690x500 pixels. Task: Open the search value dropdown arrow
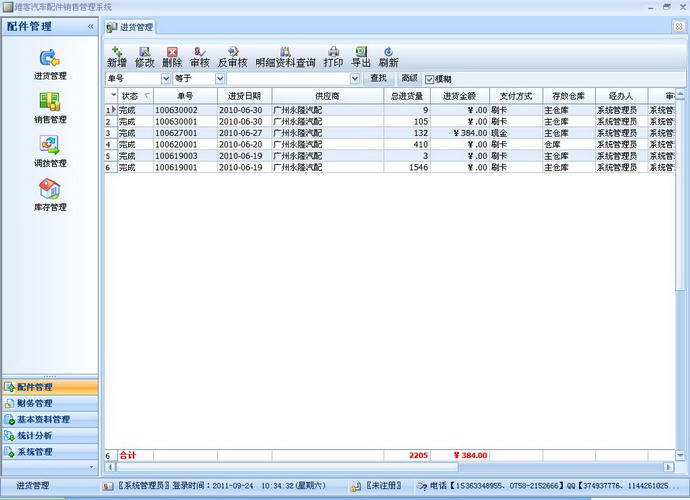click(355, 79)
